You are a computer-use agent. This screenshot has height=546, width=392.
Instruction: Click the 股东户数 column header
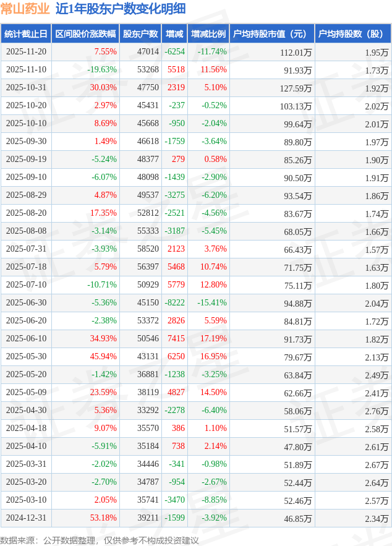coord(140,34)
